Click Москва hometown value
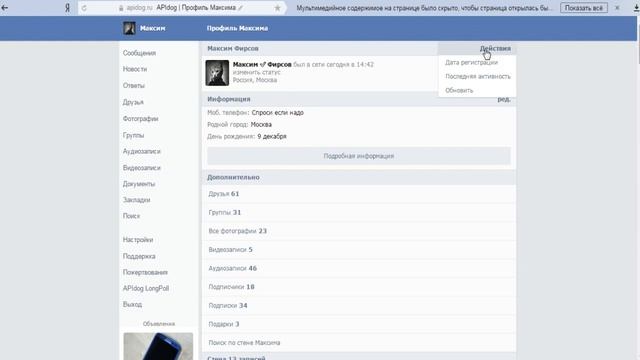This screenshot has width=640, height=360. point(261,124)
